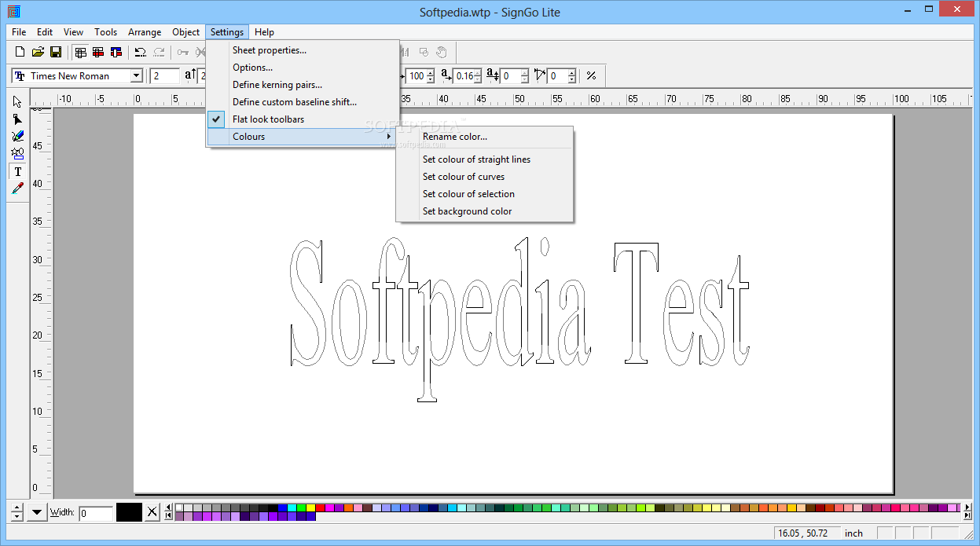Click the 0.16 character spacing field

463,75
